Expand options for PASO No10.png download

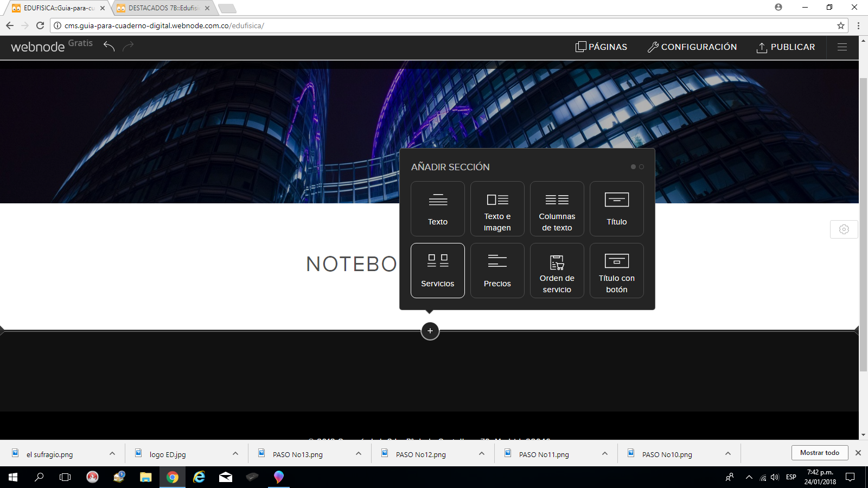pos(728,454)
